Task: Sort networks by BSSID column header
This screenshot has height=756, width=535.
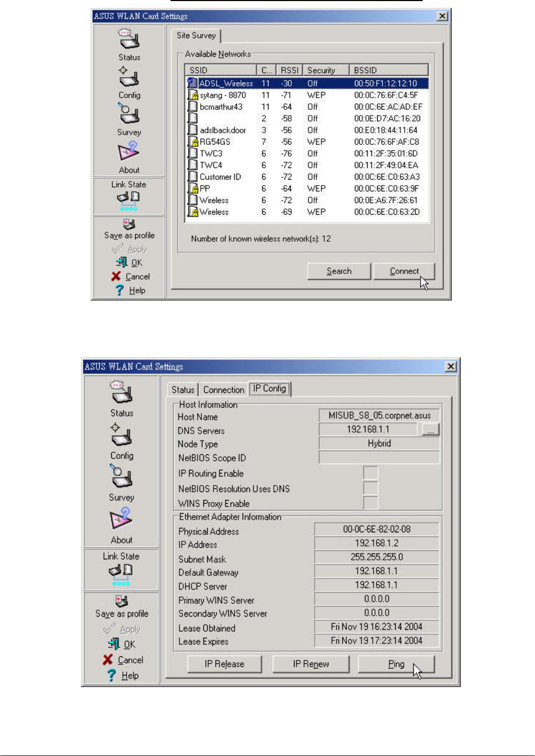Action: click(x=389, y=70)
